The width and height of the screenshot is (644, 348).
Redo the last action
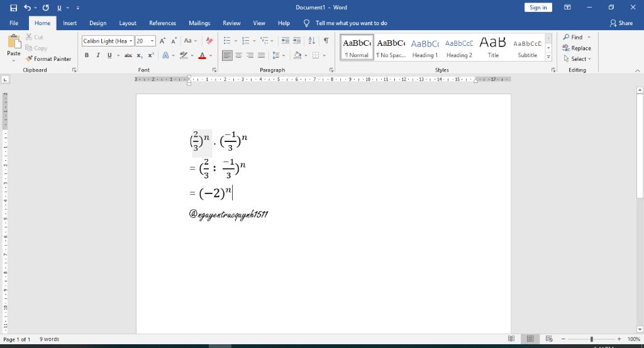click(45, 8)
